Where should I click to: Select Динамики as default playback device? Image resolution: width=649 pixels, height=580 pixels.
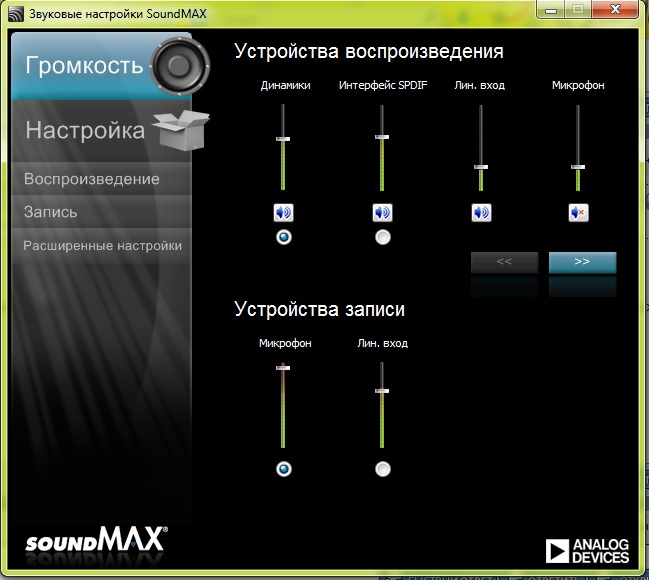(284, 237)
